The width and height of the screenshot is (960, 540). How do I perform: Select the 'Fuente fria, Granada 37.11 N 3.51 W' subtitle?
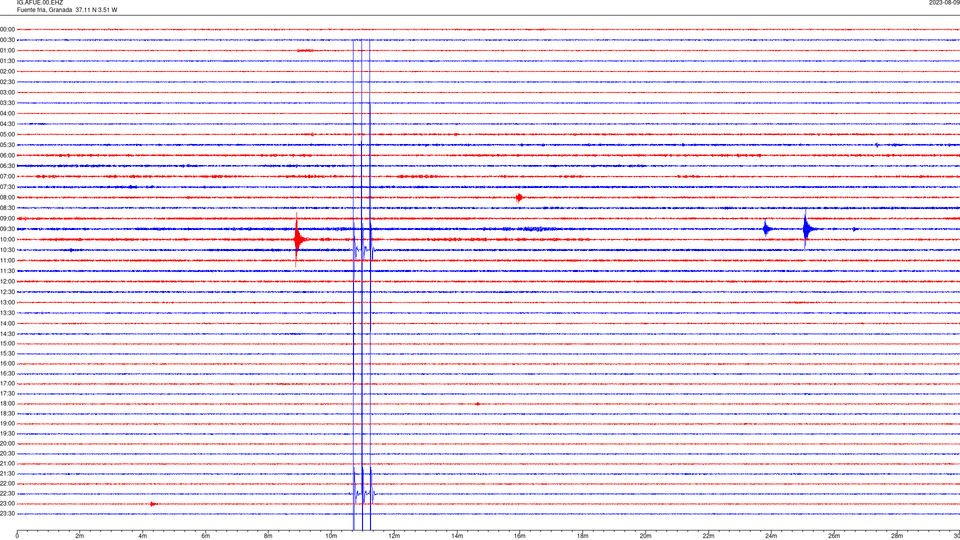click(x=67, y=10)
